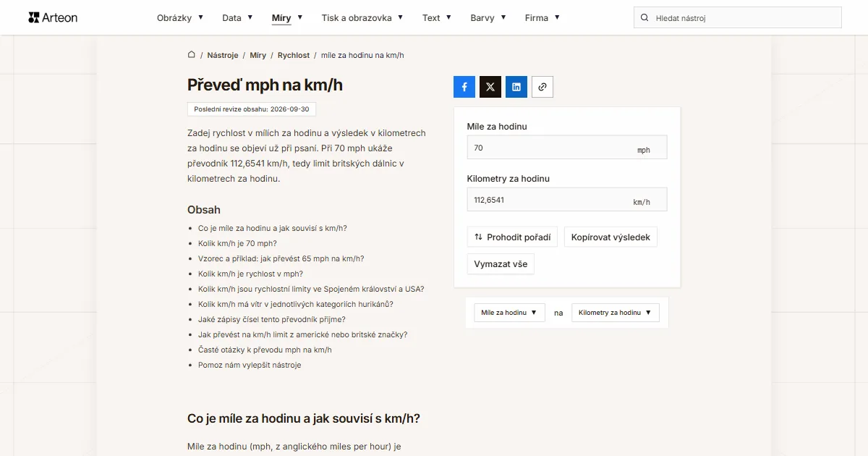Open the Tisk a obrazovka menu
This screenshot has width=868, height=456.
[x=362, y=17]
